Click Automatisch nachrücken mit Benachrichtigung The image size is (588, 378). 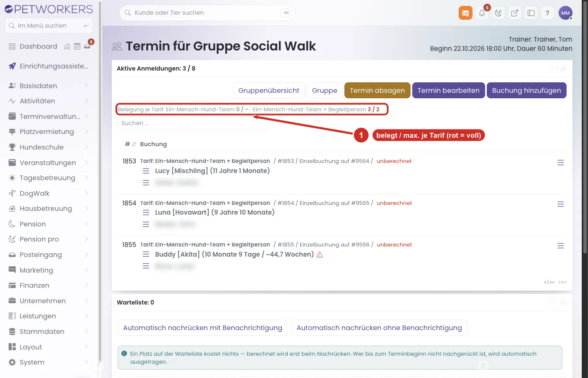[x=202, y=328]
